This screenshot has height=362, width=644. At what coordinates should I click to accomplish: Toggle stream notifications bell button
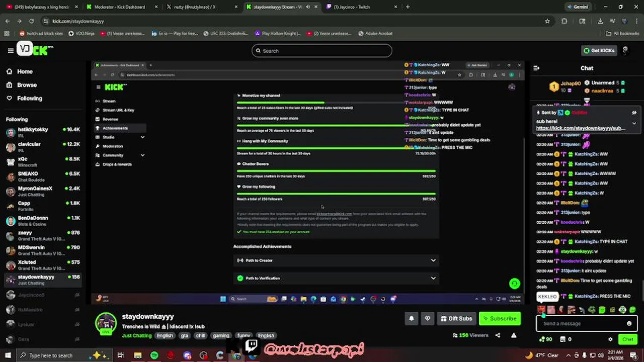tap(412, 319)
